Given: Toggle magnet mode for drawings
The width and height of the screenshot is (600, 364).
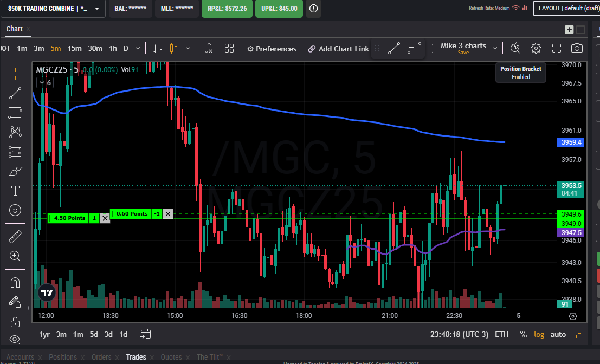Looking at the screenshot, I should [15, 283].
